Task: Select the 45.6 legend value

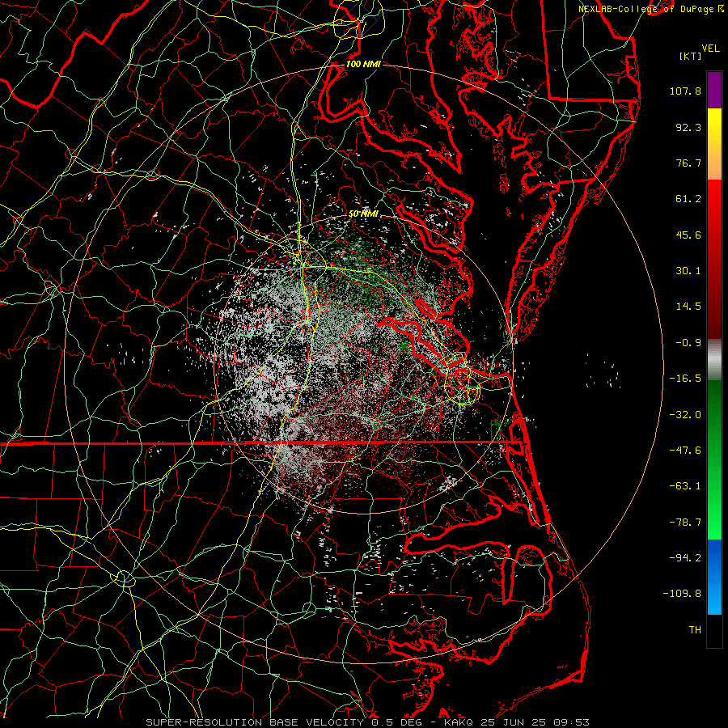Action: (688, 235)
